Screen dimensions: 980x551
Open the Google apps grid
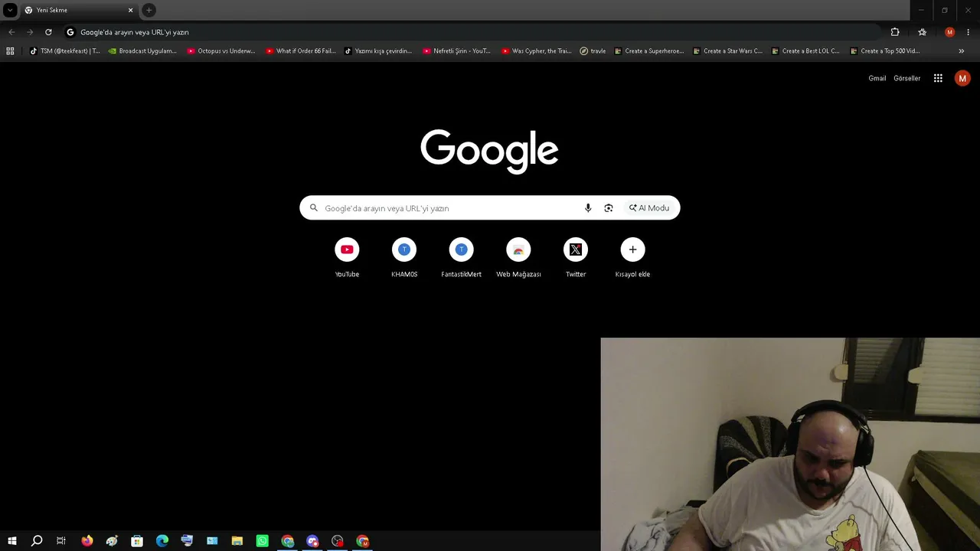pyautogui.click(x=938, y=78)
